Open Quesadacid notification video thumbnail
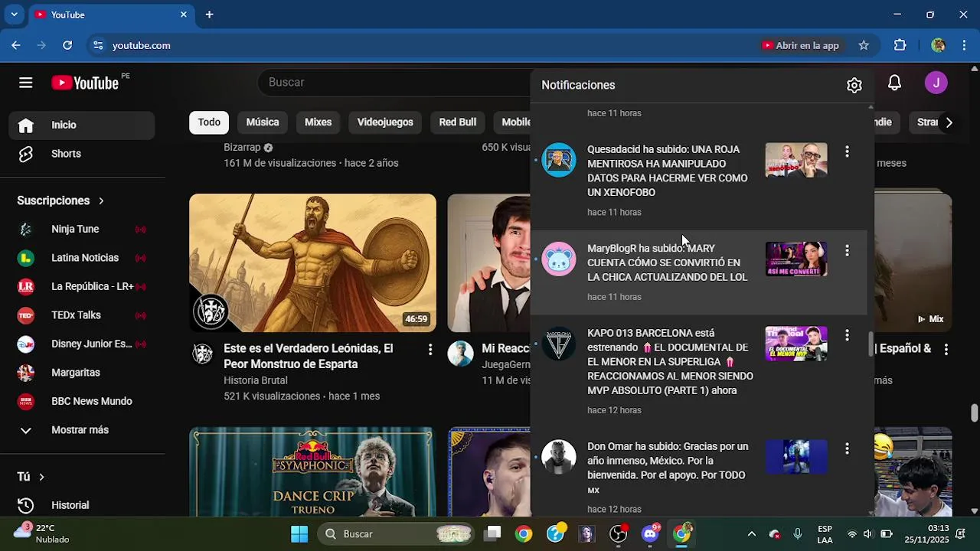Image resolution: width=980 pixels, height=551 pixels. [x=796, y=160]
